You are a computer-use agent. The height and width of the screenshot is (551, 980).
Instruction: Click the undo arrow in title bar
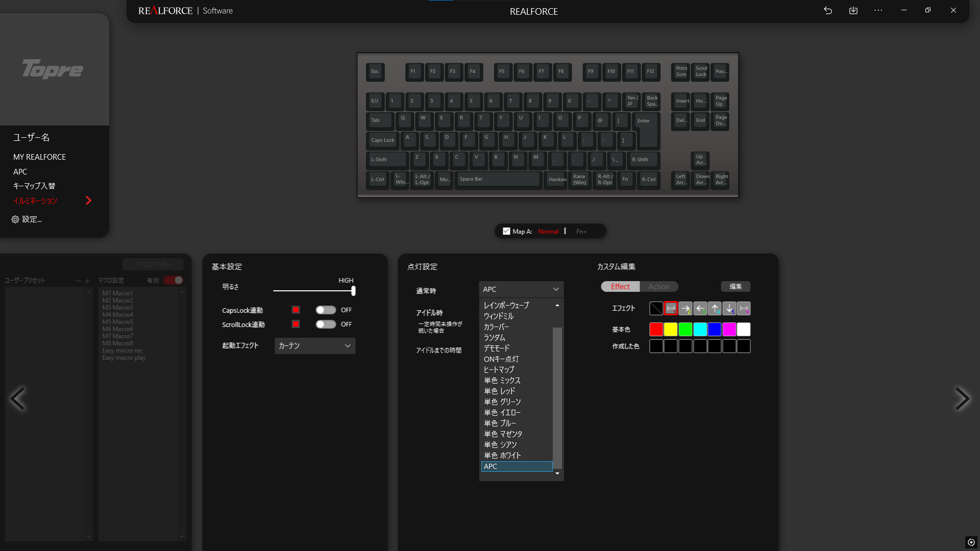[828, 10]
